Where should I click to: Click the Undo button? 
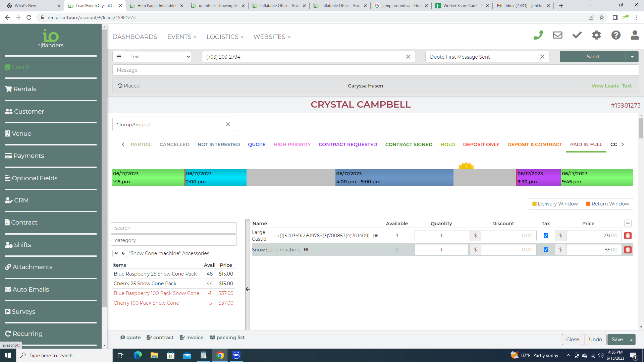pyautogui.click(x=595, y=340)
